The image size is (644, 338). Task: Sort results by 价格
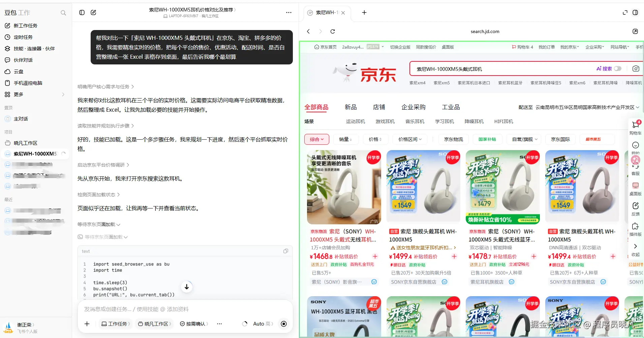click(x=375, y=139)
